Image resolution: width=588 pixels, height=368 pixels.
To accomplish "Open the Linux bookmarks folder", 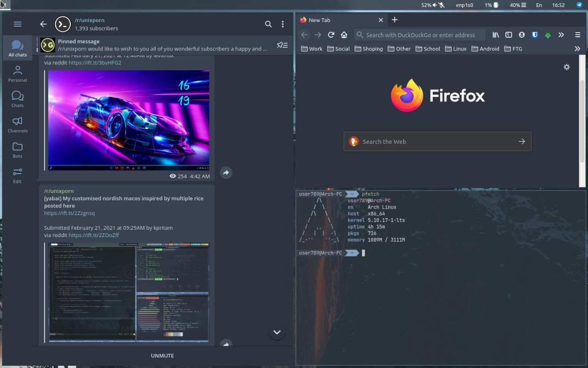I will click(456, 49).
